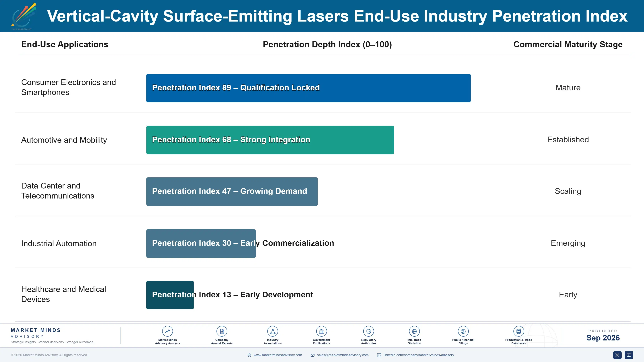Select the Penetration Index 68 green bar
The height and width of the screenshot is (362, 644).
(x=270, y=140)
